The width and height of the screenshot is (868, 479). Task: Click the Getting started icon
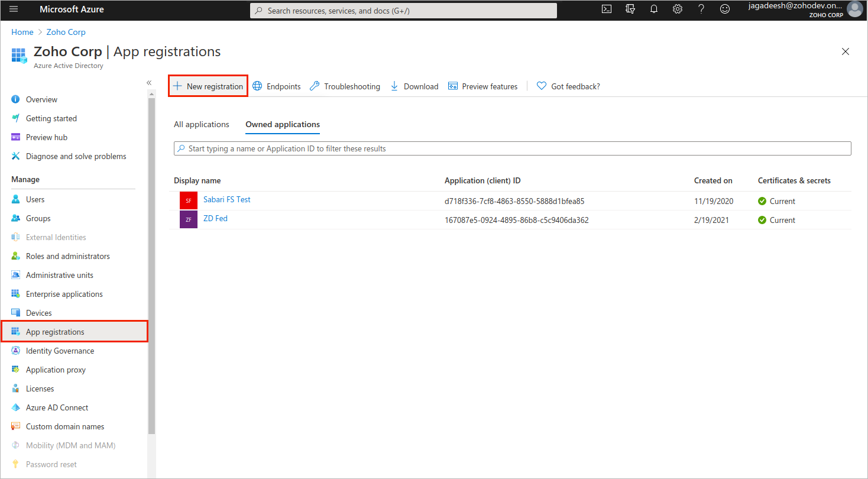16,118
